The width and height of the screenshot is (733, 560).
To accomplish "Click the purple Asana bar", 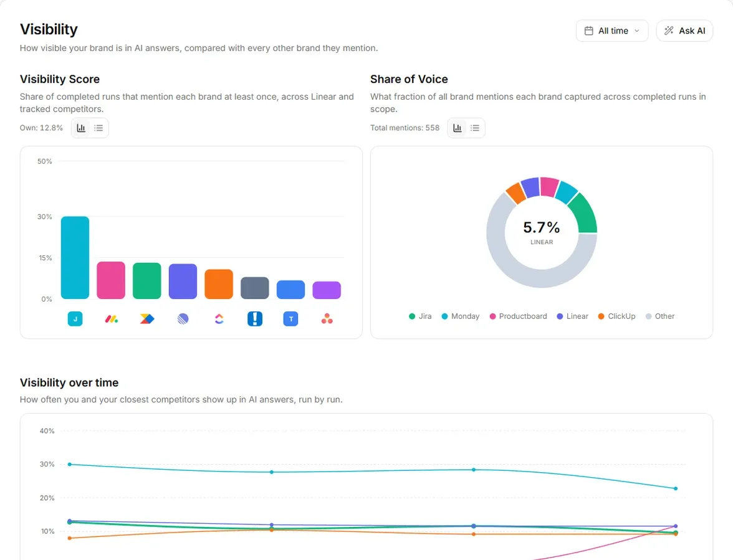I will pyautogui.click(x=327, y=290).
